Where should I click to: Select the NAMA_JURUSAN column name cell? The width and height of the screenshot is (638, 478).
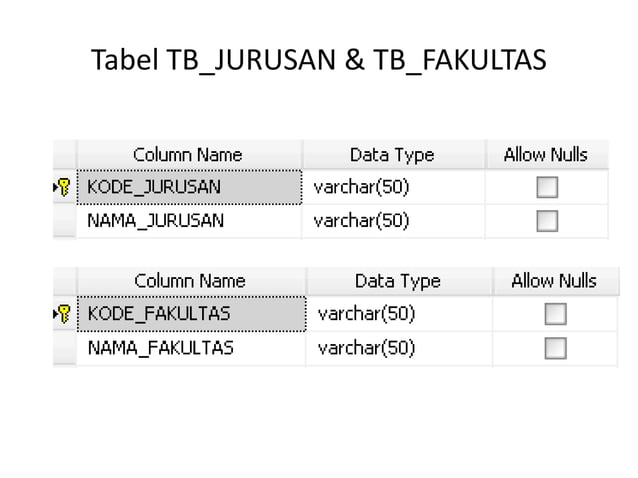click(x=190, y=221)
